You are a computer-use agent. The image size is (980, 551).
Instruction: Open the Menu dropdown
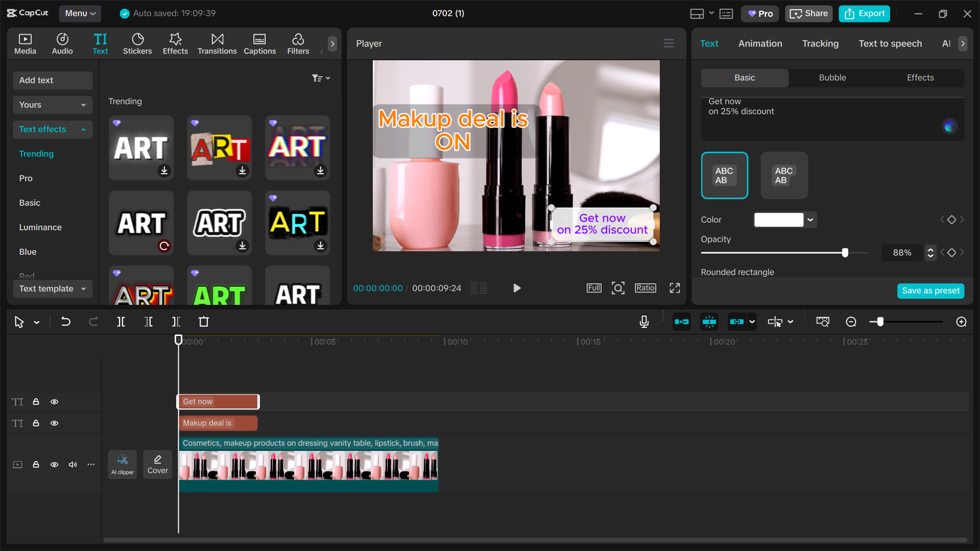(x=80, y=13)
